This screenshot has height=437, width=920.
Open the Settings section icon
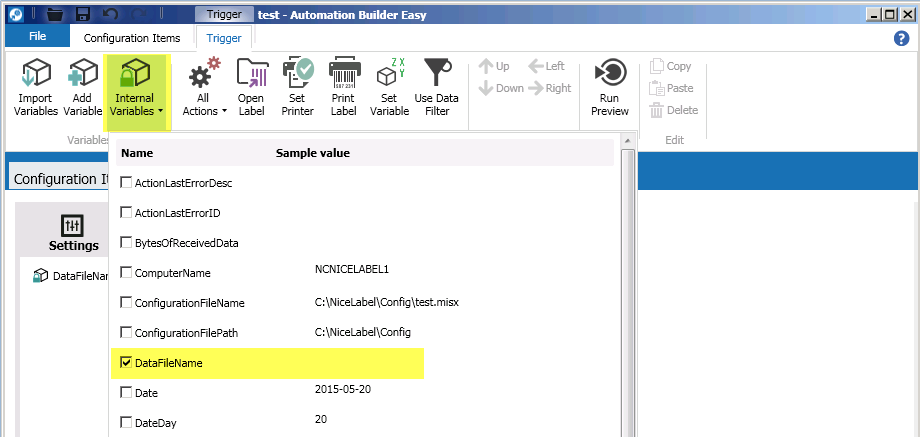coord(73,226)
